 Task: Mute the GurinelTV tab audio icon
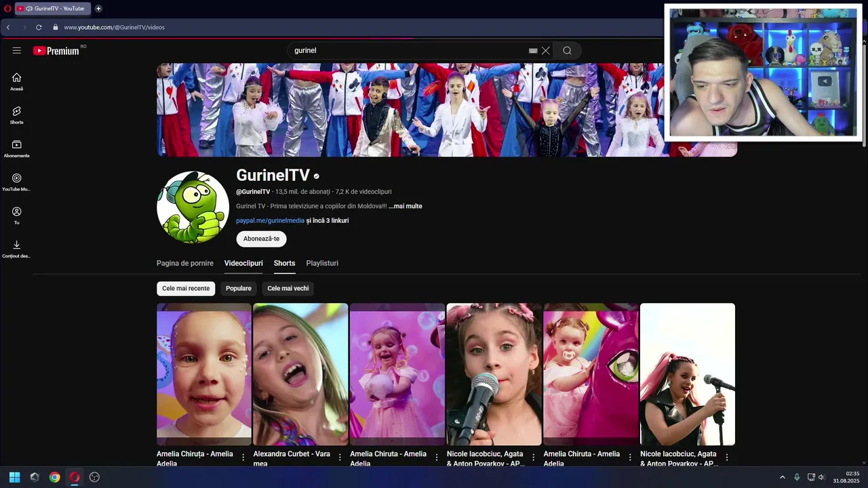point(29,8)
